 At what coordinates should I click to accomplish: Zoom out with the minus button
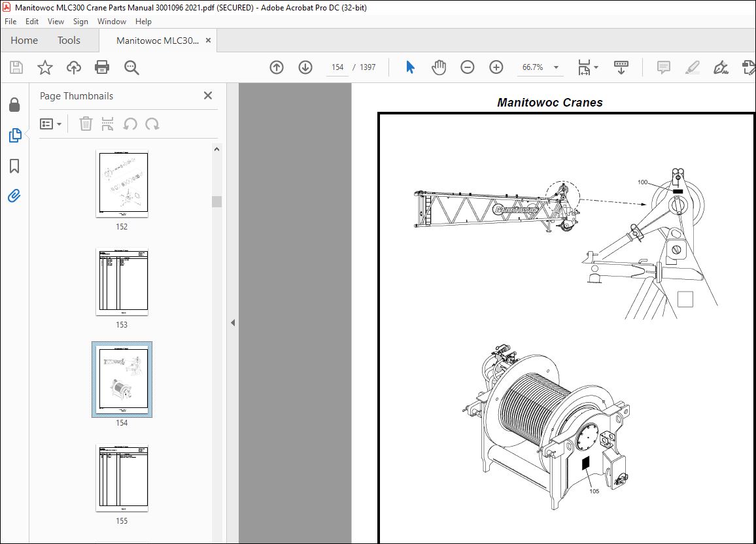(x=467, y=67)
